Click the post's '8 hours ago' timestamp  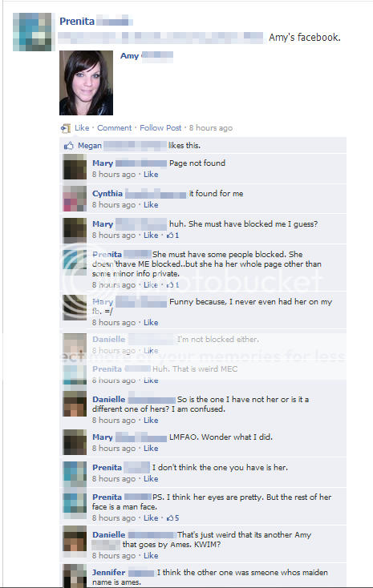coord(211,128)
